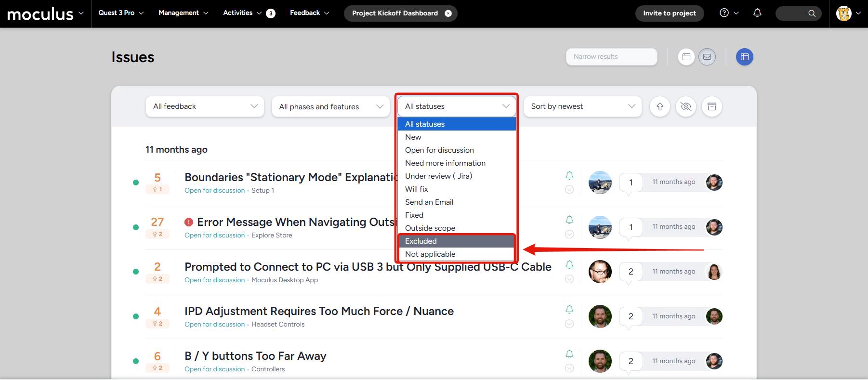
Task: Toggle bell for Boundaries Stationary Mode issue
Action: [569, 176]
